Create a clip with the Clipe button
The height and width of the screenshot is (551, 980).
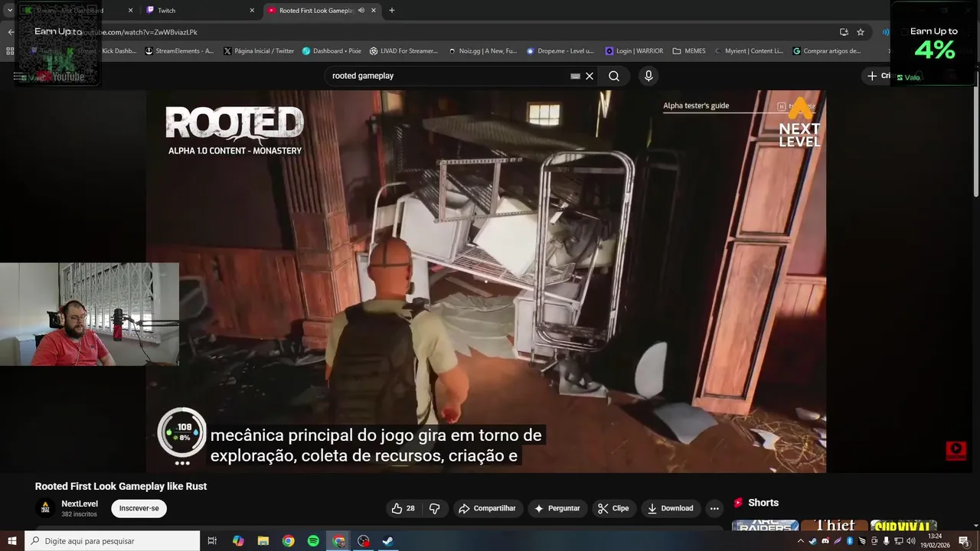[x=613, y=508]
